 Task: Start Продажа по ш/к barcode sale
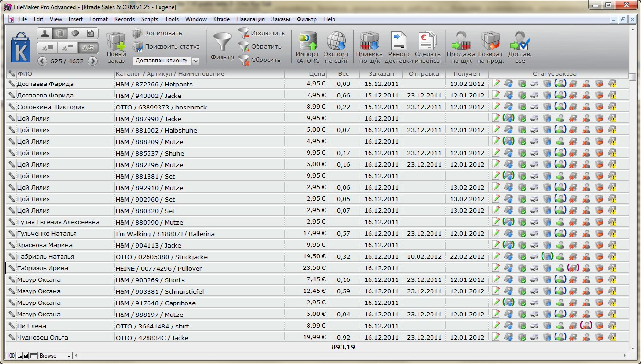click(x=461, y=48)
